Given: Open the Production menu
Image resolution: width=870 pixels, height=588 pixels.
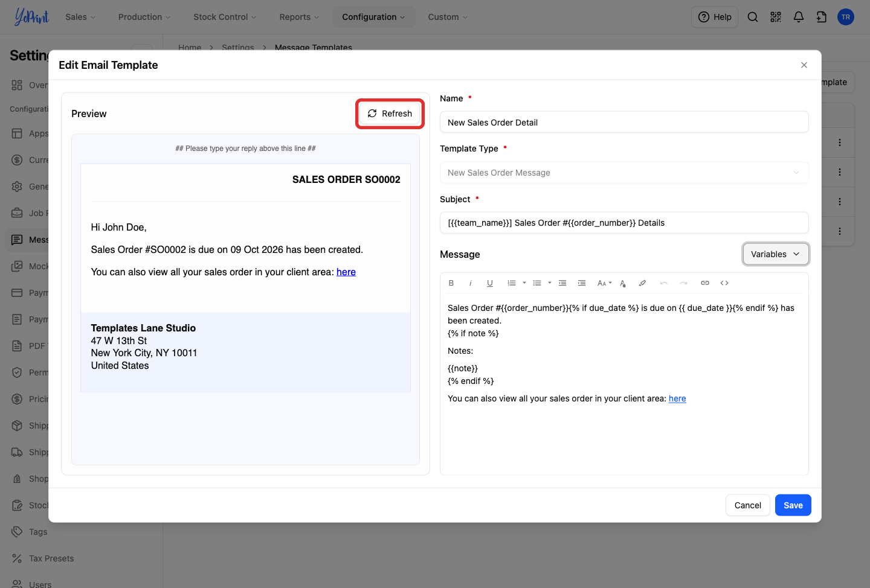Looking at the screenshot, I should pyautogui.click(x=144, y=17).
